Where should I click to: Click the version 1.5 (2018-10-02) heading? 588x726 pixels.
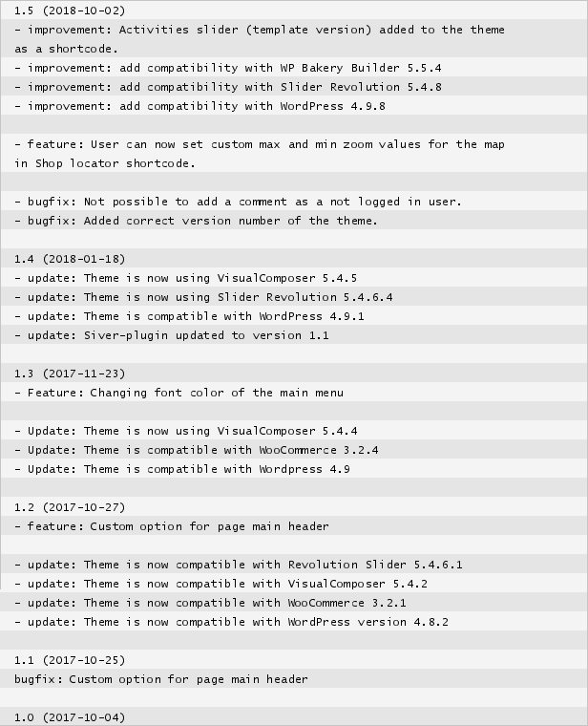pos(69,11)
